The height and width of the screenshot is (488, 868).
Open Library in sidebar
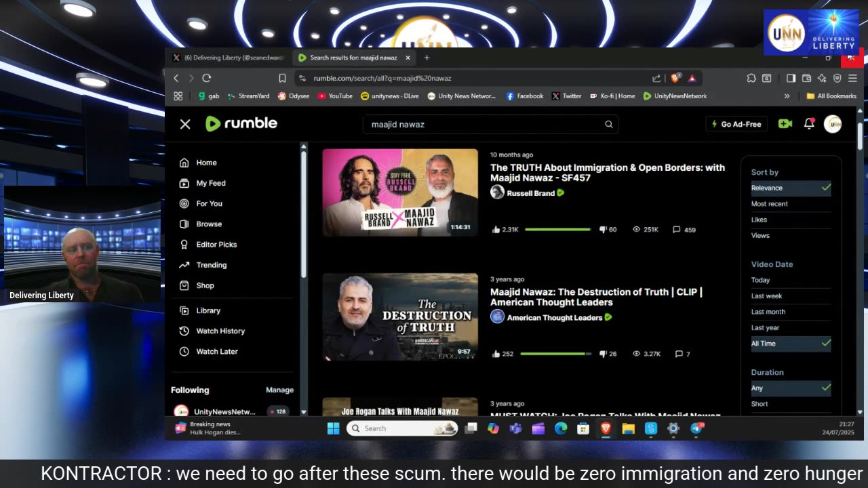pos(199,310)
